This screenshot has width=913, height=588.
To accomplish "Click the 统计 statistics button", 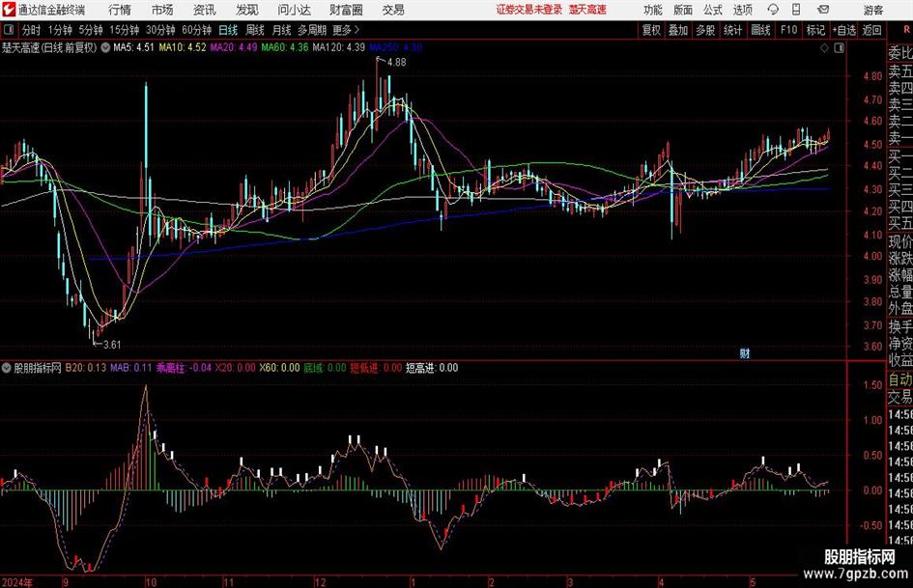I will pos(732,30).
